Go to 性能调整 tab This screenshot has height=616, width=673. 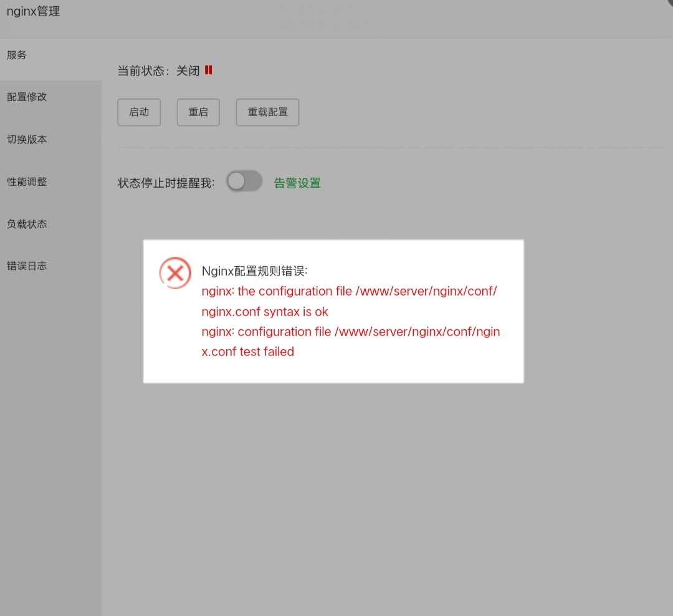(x=50, y=181)
